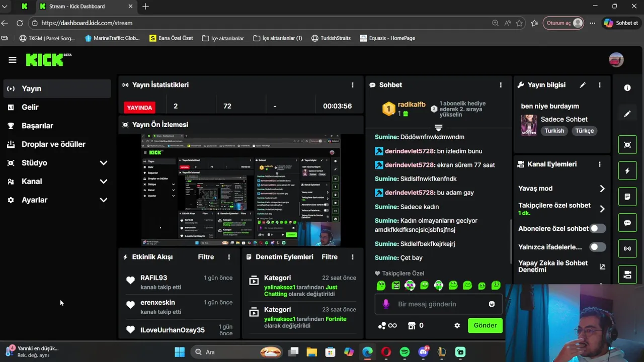This screenshot has height=362, width=644.
Task: Expand the Stüdyo sidebar section
Action: 104,163
